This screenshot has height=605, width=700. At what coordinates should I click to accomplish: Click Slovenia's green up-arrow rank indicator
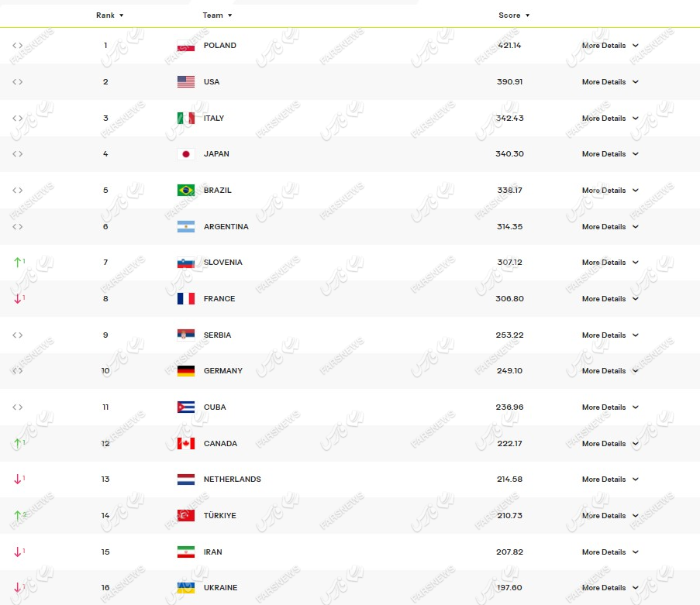tap(18, 263)
